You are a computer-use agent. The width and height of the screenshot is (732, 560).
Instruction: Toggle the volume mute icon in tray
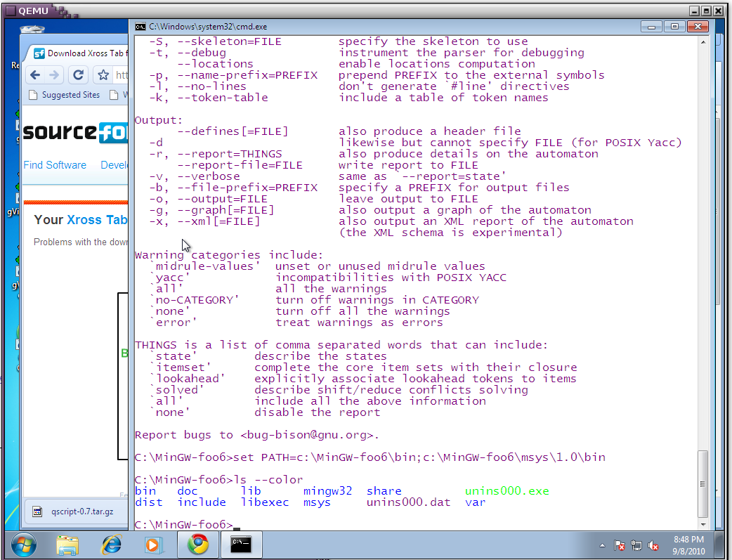point(654,545)
